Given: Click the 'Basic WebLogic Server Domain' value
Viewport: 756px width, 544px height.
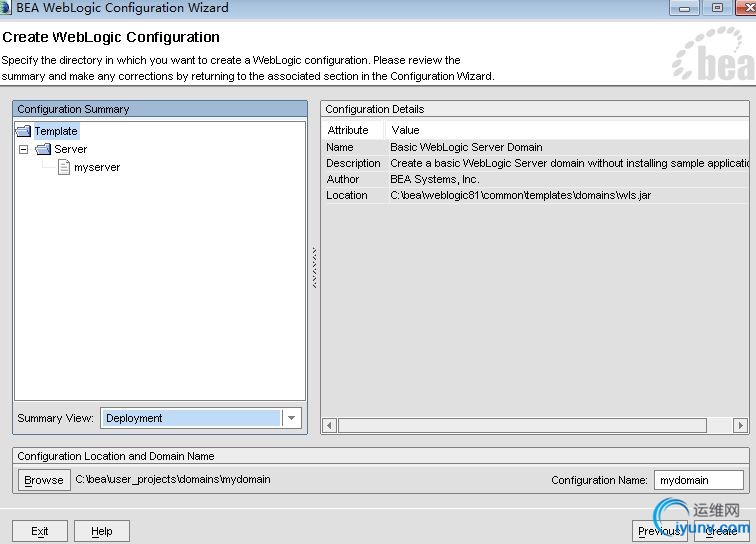Looking at the screenshot, I should coord(466,147).
